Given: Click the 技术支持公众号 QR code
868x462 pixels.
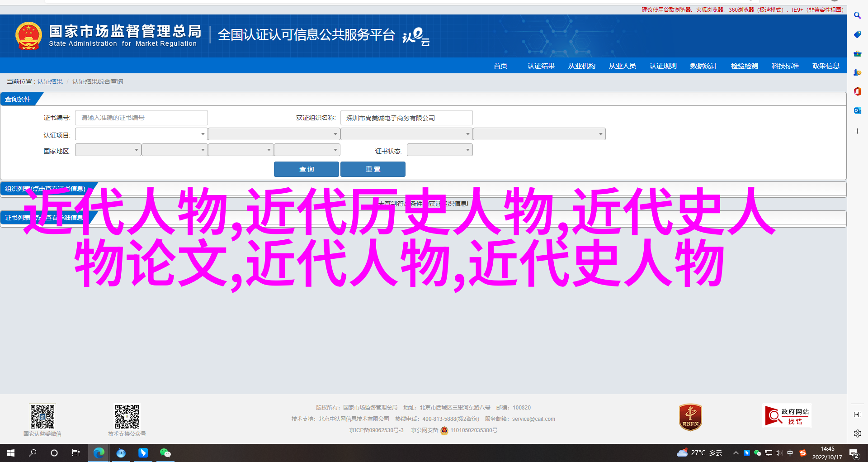Looking at the screenshot, I should tap(127, 416).
